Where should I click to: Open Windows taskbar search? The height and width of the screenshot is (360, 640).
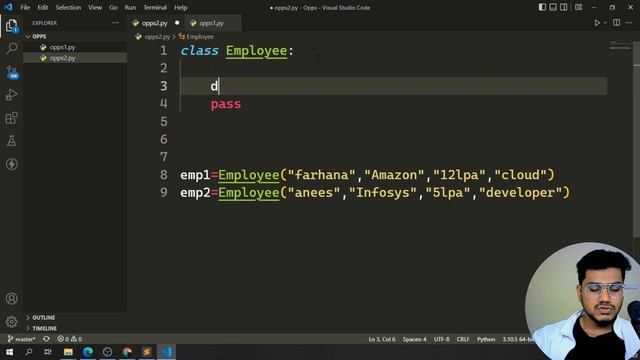pyautogui.click(x=29, y=352)
